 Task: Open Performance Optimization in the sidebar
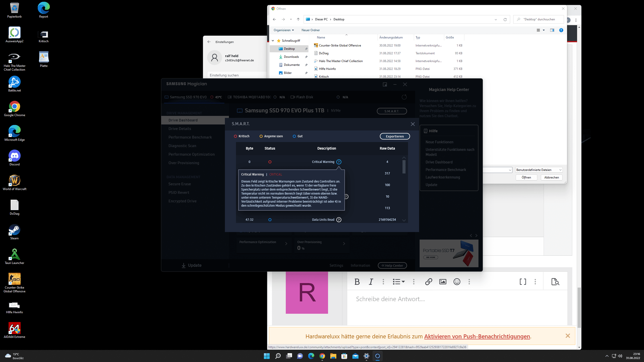click(191, 154)
